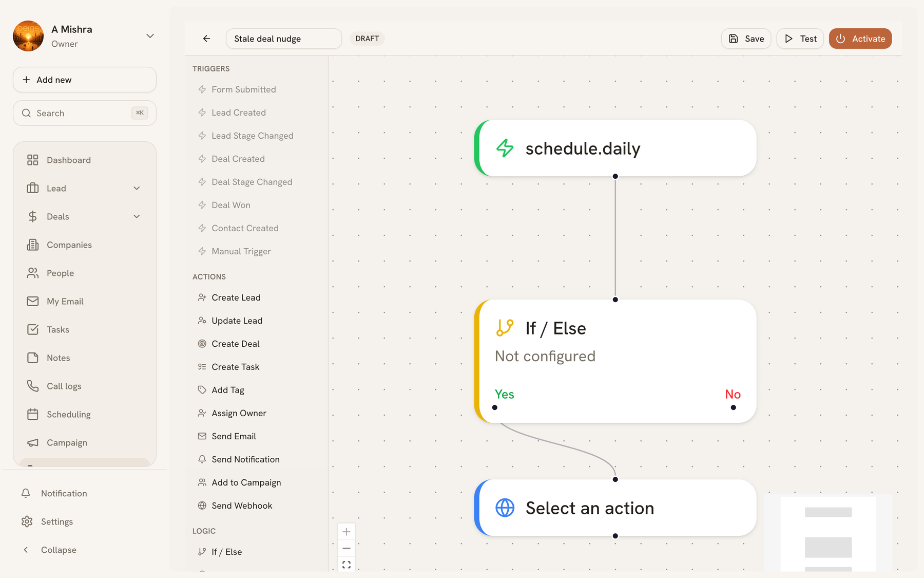Viewport: 924px width, 578px height.
Task: Click the Scheduling calendar icon
Action: (x=33, y=414)
